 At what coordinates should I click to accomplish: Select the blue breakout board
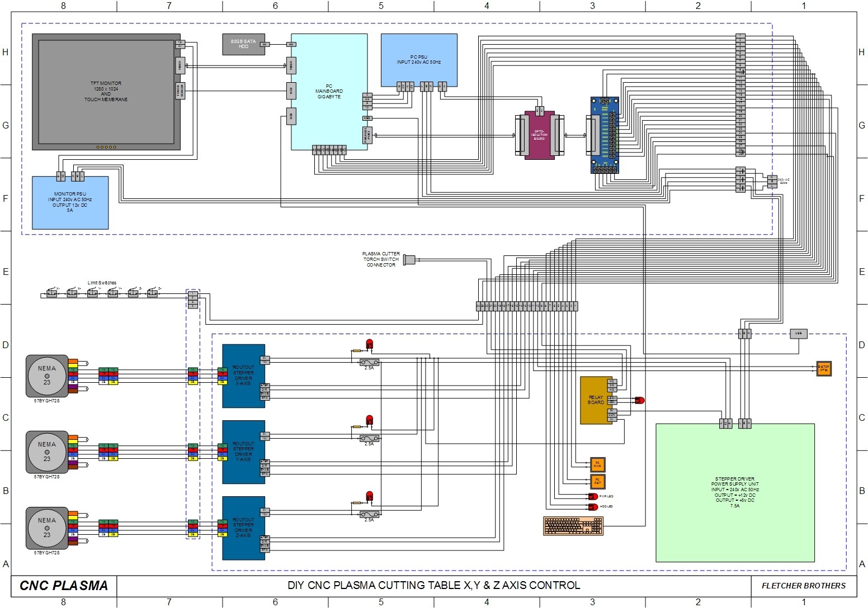(605, 135)
